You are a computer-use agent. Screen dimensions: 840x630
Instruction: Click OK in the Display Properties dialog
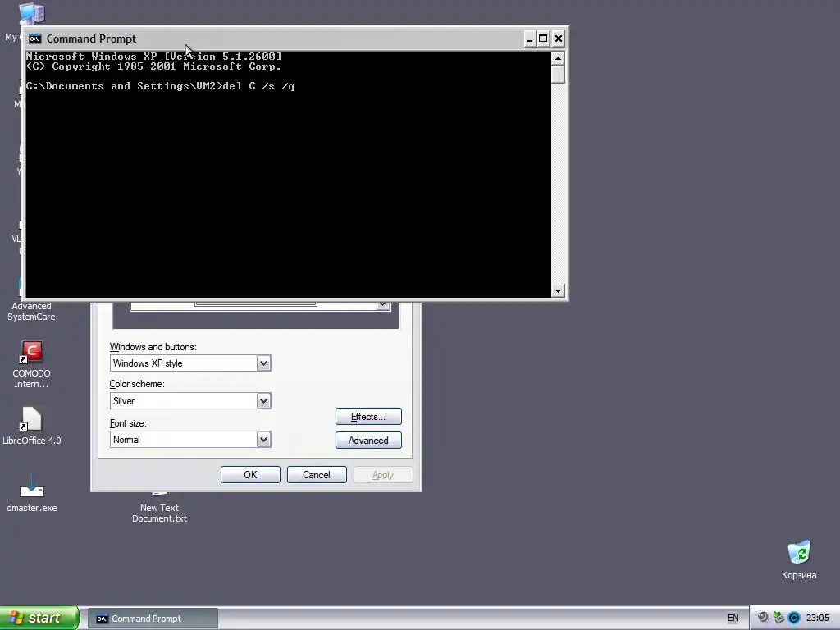click(x=250, y=475)
